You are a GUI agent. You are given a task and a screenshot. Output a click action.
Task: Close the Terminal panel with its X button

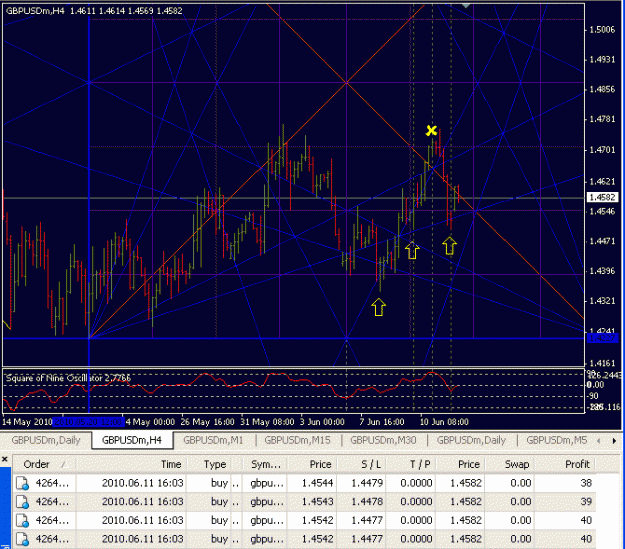pyautogui.click(x=5, y=459)
